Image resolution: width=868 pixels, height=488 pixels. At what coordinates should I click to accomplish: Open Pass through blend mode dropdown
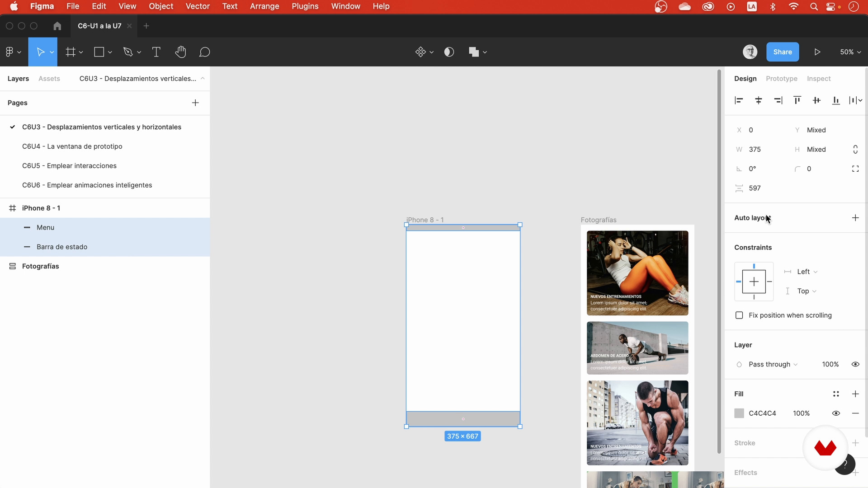point(773,365)
